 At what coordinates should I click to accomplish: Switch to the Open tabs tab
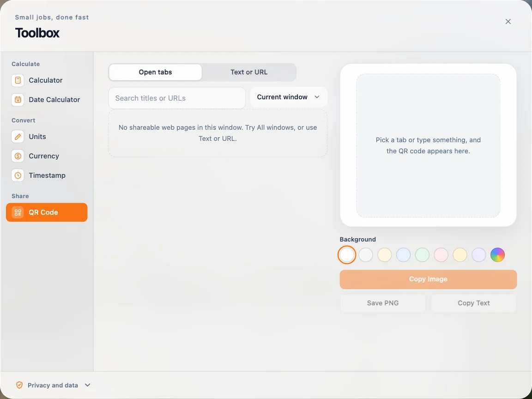tap(155, 72)
